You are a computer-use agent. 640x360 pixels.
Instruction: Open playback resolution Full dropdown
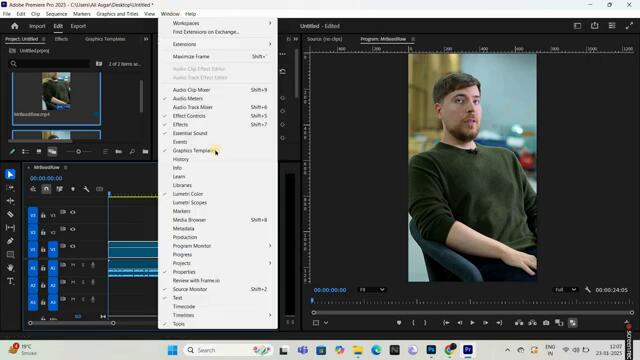point(565,289)
